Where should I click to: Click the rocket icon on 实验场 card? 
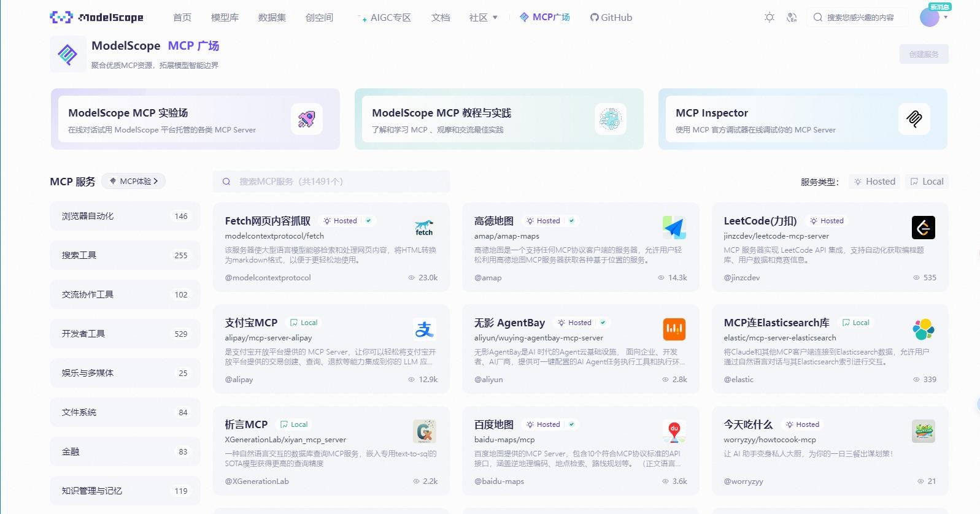(307, 118)
